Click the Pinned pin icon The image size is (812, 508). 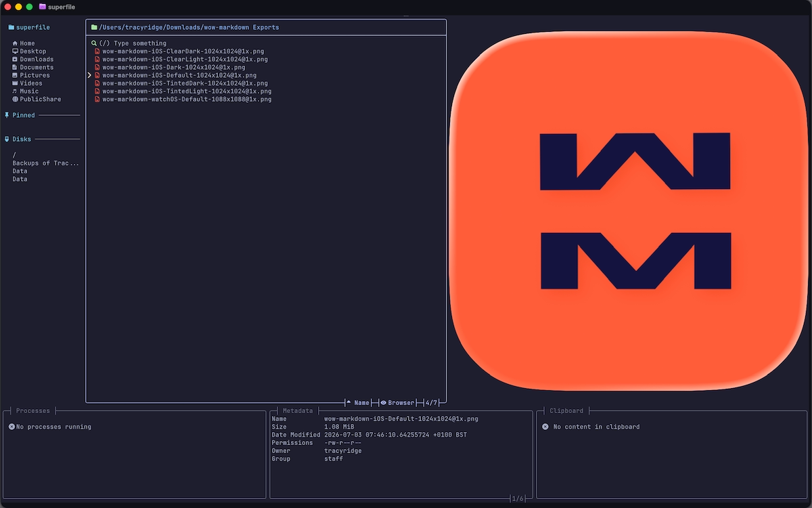7,115
